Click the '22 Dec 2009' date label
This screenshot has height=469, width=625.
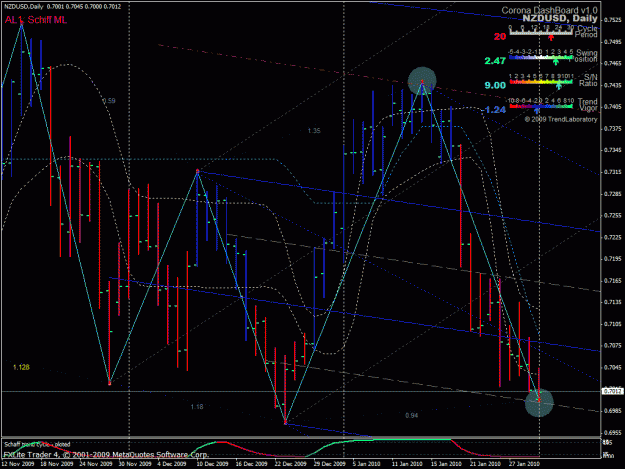click(x=290, y=464)
